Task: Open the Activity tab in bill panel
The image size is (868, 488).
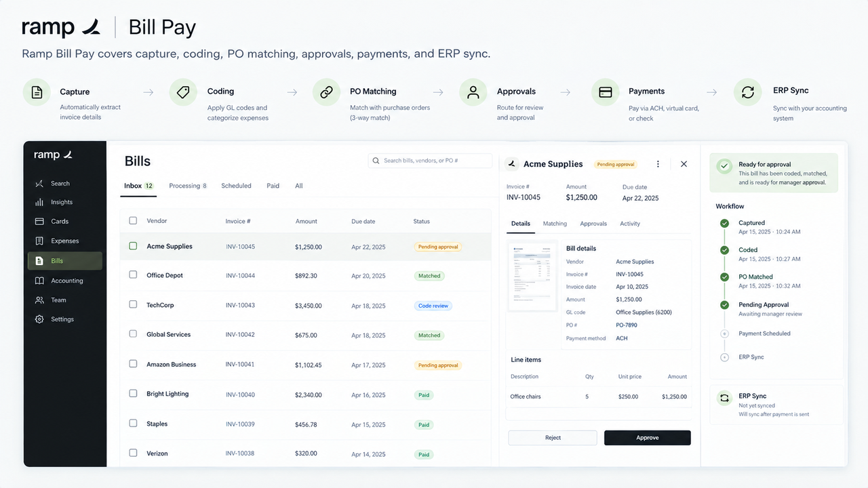Action: coord(630,224)
